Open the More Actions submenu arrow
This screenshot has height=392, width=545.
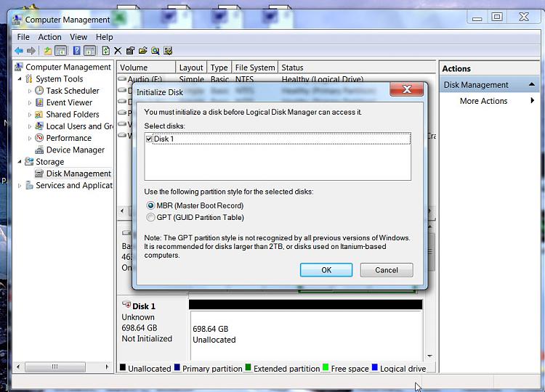pos(533,101)
